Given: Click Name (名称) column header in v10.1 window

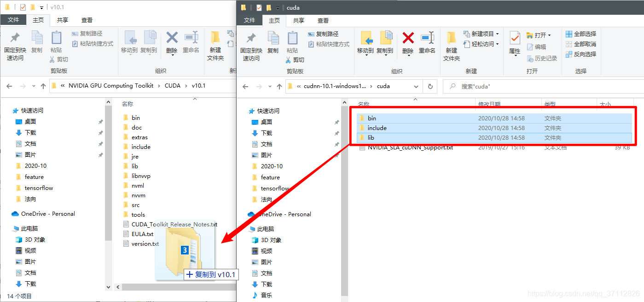Looking at the screenshot, I should 128,104.
